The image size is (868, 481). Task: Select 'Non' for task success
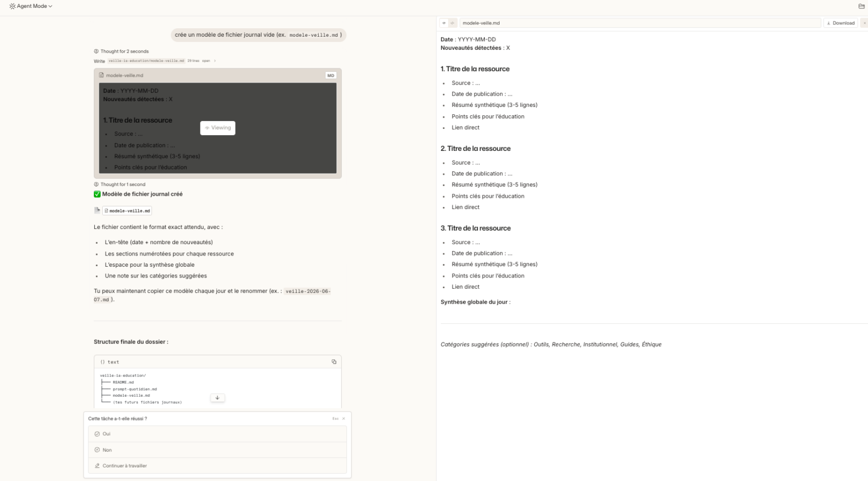click(218, 450)
